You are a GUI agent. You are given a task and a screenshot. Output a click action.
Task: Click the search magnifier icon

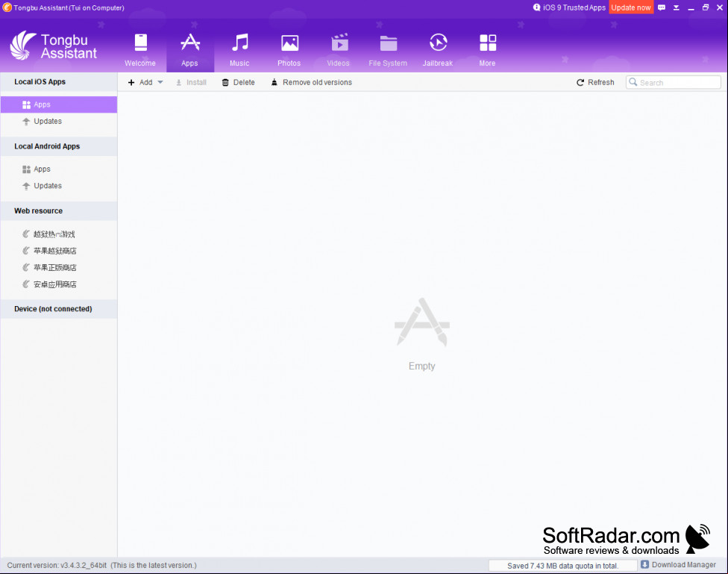[x=633, y=82]
